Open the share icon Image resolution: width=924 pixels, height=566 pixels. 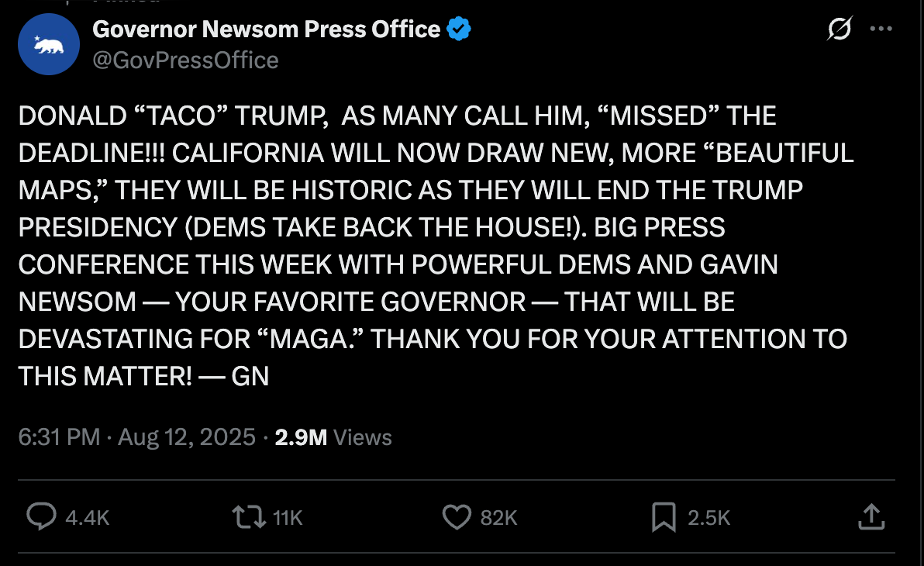(872, 517)
